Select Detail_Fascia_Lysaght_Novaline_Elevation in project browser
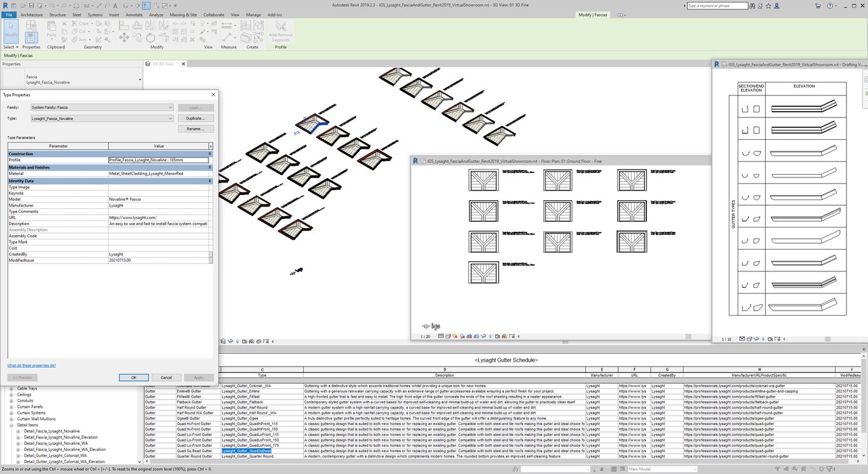868x474 pixels. (61, 437)
